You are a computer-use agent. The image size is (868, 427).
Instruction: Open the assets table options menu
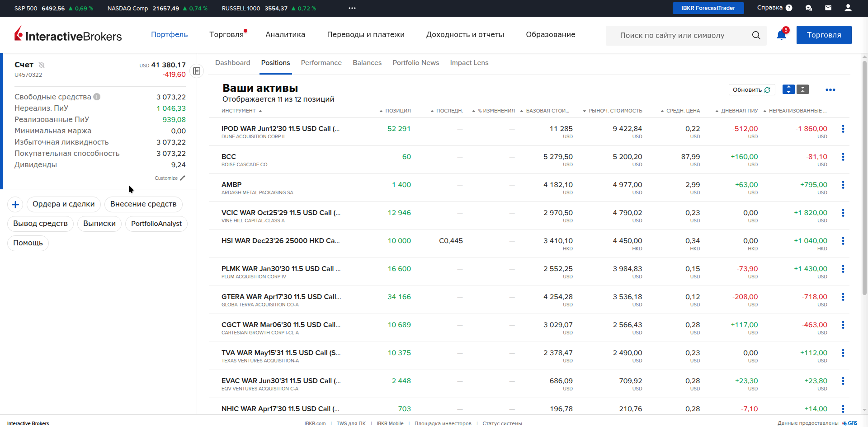coord(830,90)
